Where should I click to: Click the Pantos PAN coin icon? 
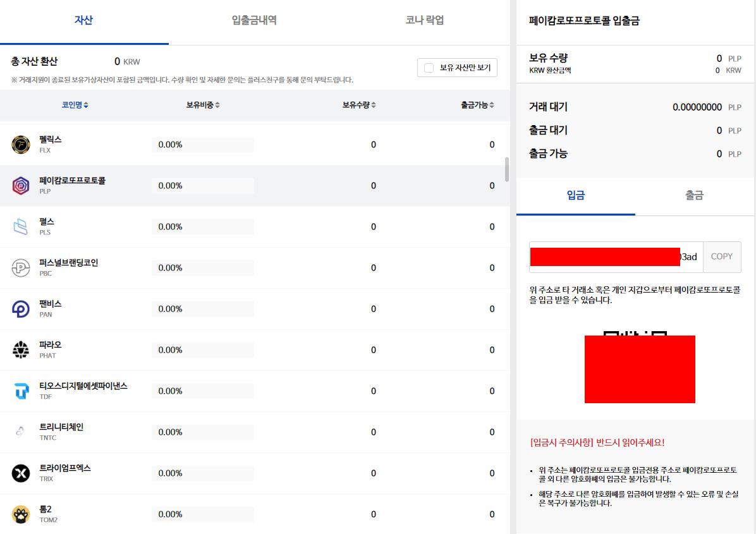[x=21, y=309]
